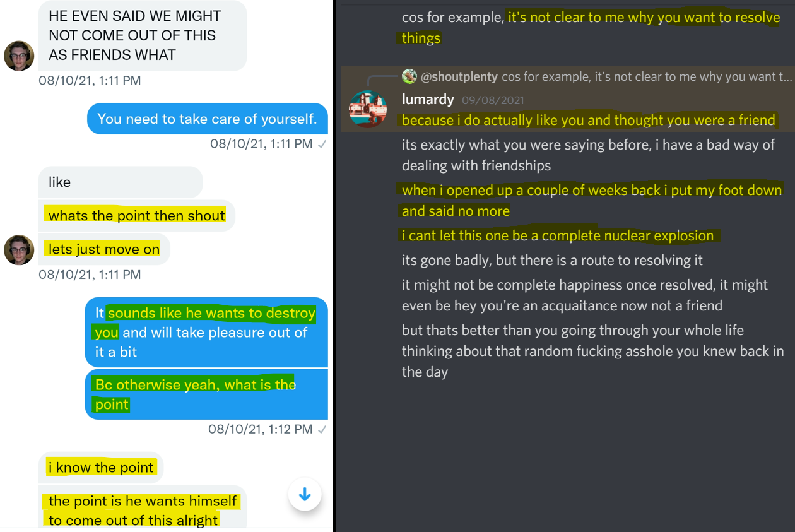Click the 'lets just move on' message bubble
This screenshot has height=532, width=795.
(104, 249)
